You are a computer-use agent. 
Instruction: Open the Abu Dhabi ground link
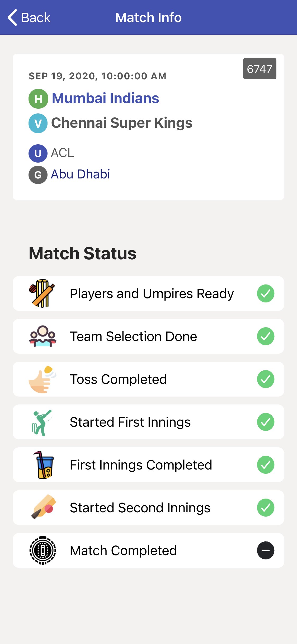click(80, 174)
